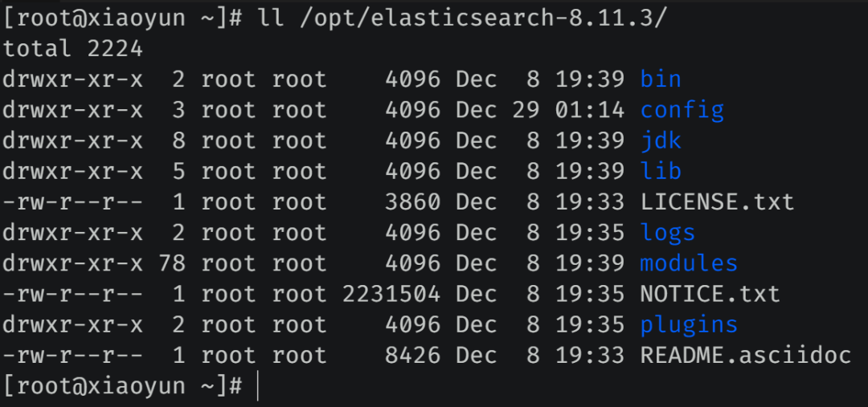Select the LICENSE.txt filename
Viewport: 868px width, 407px height.
[718, 201]
